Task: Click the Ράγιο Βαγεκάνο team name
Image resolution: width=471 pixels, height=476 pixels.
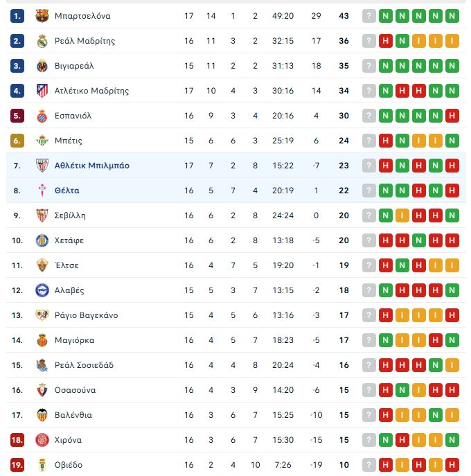Action: tap(86, 315)
